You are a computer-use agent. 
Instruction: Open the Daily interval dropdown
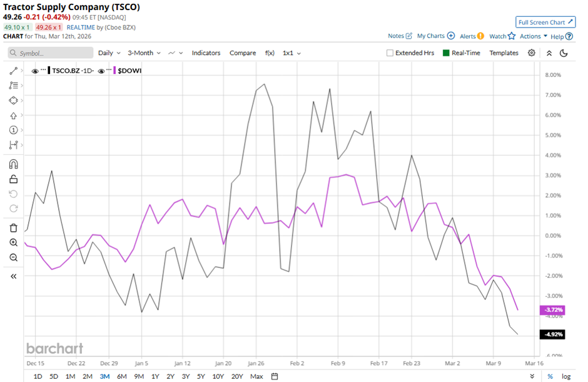coord(109,53)
